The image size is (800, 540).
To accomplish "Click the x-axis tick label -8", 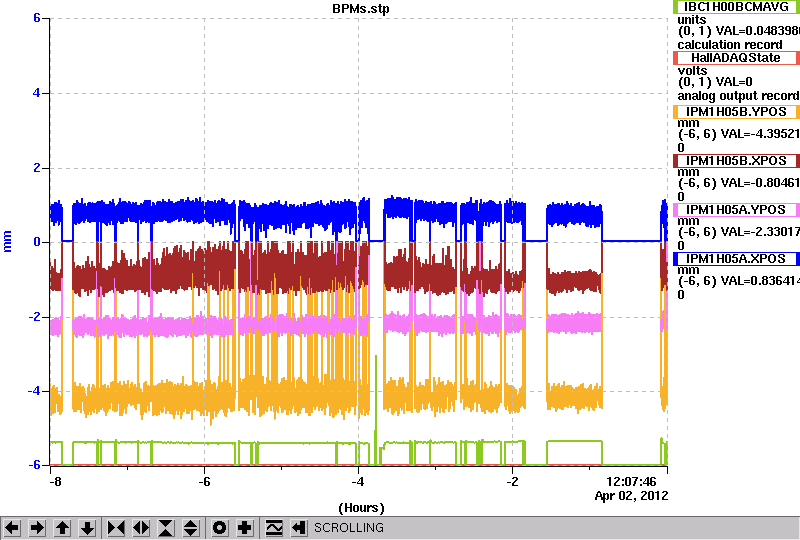I will point(55,482).
